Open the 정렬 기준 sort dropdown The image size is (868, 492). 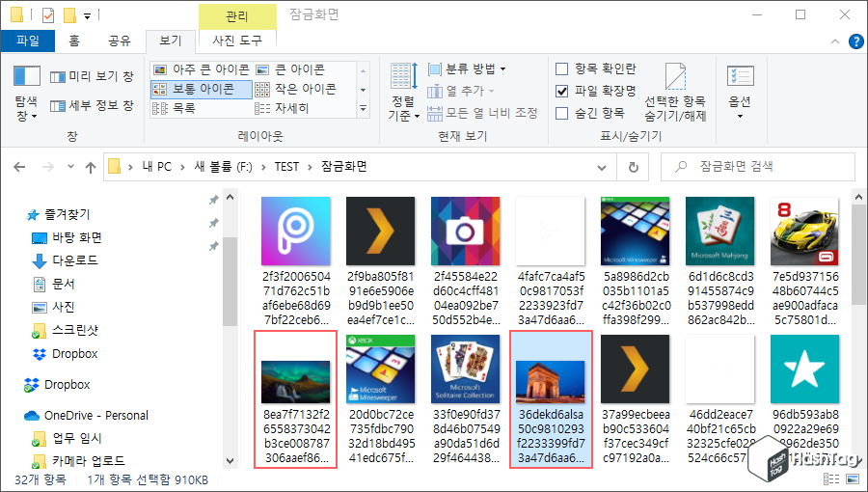click(403, 92)
